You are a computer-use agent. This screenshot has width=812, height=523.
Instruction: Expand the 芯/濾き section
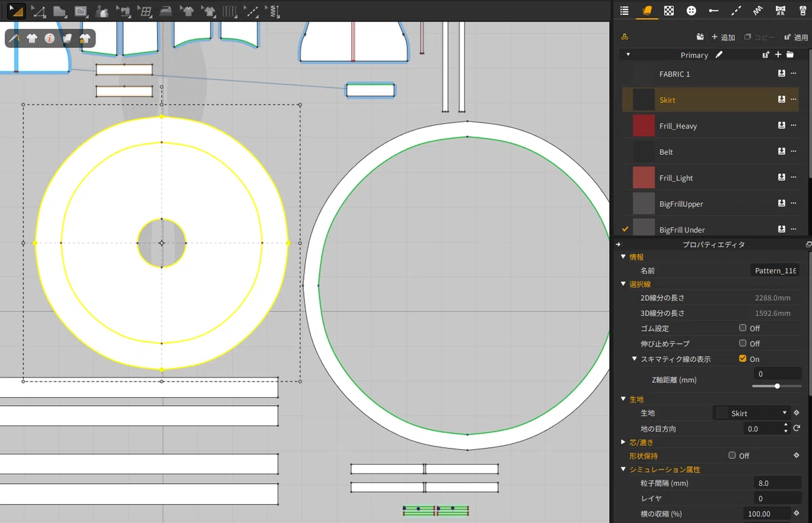point(623,442)
